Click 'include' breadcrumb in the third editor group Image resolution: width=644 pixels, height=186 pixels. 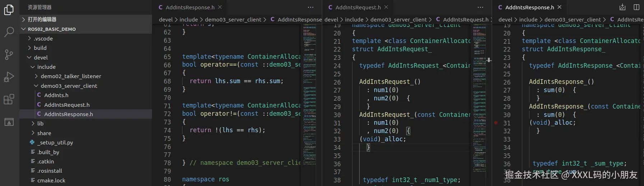[528, 19]
